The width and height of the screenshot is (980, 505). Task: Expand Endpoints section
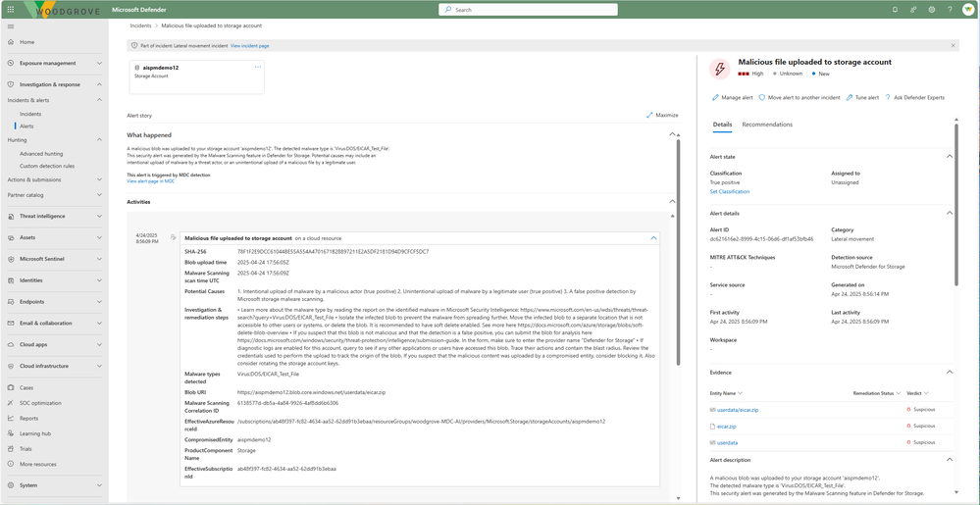(99, 301)
